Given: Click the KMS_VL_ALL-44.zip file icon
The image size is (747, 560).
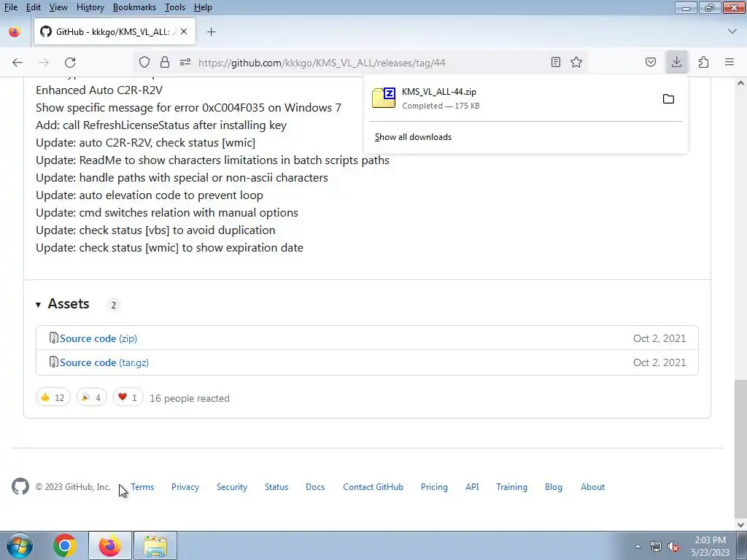Looking at the screenshot, I should coord(384,98).
